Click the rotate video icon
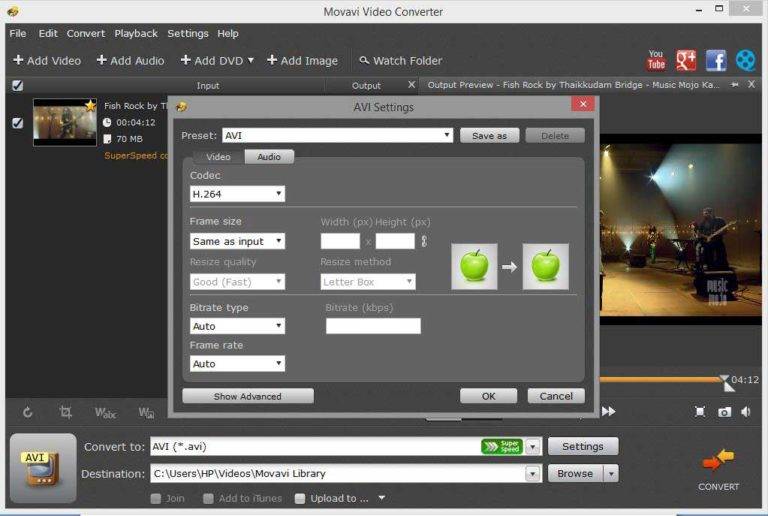768x516 pixels. coord(27,412)
